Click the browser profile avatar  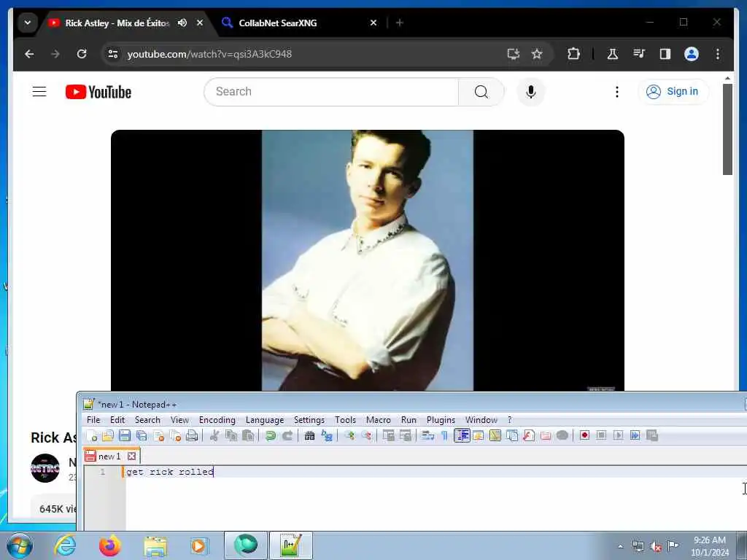coord(692,54)
